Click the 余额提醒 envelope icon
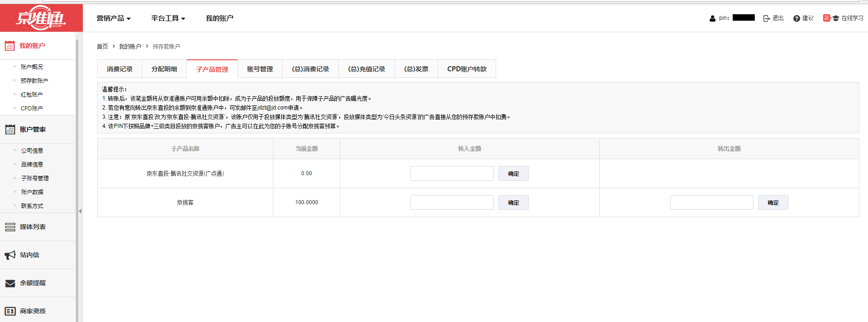This screenshot has height=322, width=868. point(10,283)
